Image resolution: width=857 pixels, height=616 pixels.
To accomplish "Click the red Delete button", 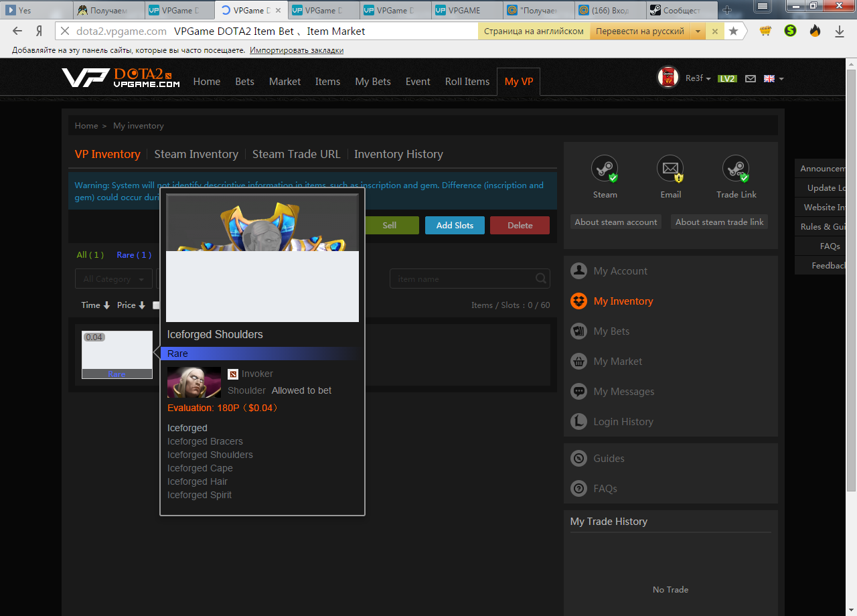I will (520, 226).
